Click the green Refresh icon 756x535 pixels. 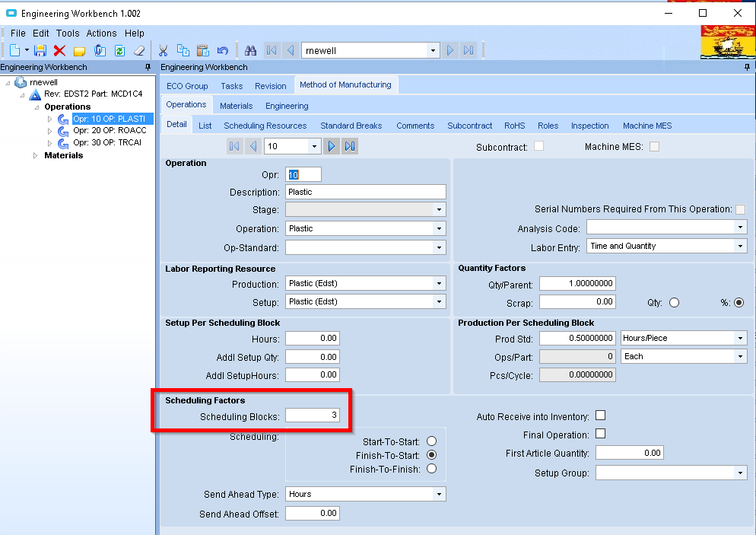(x=119, y=50)
